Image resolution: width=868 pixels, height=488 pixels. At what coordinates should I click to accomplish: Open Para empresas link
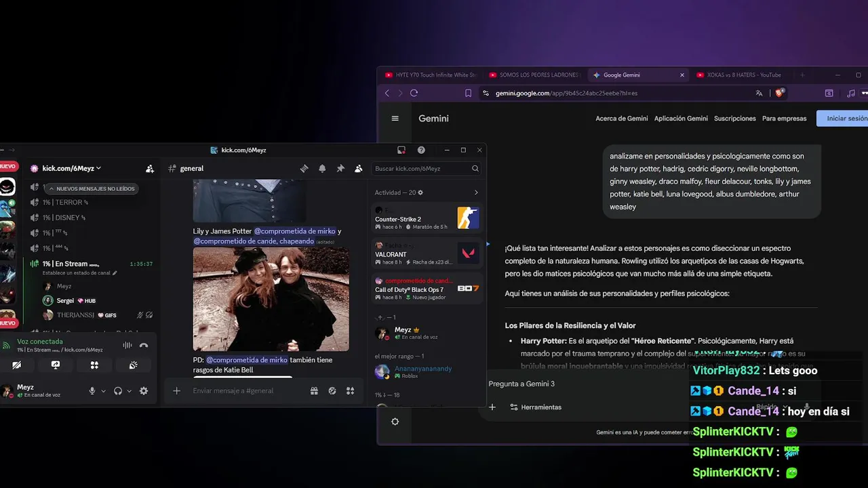coord(785,119)
